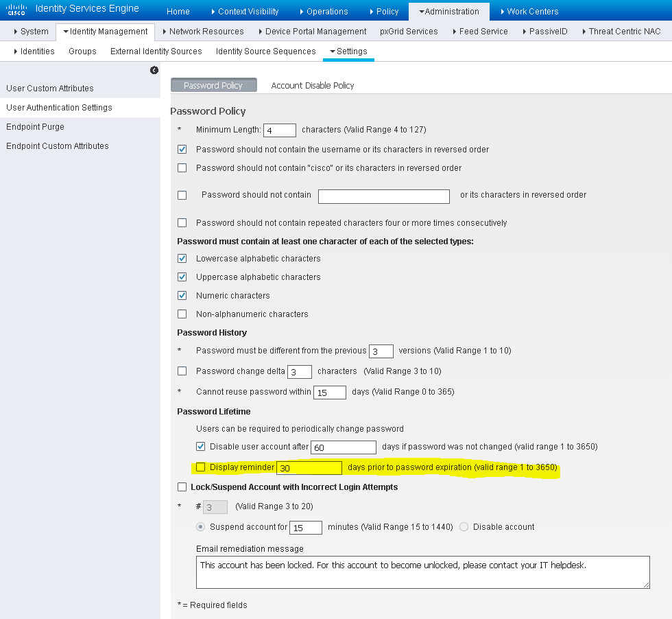Toggle Disable user account after checkbox
Viewport: 672px width, 619px height.
(200, 446)
